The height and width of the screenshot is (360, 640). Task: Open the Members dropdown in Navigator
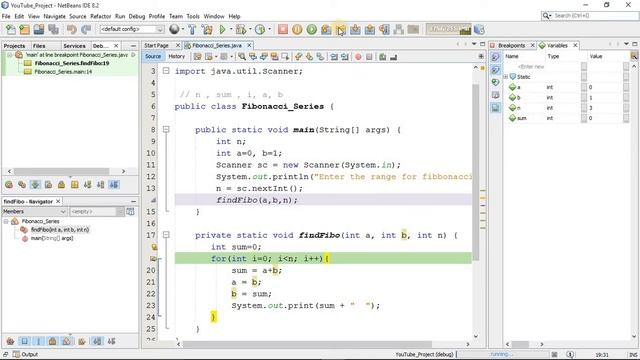click(34, 211)
